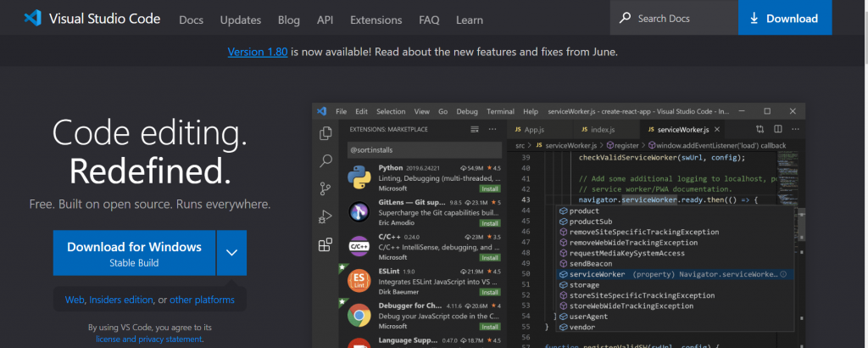Install the Debugger for Chrome extension
Screen dimensions: 868x348
tap(490, 327)
